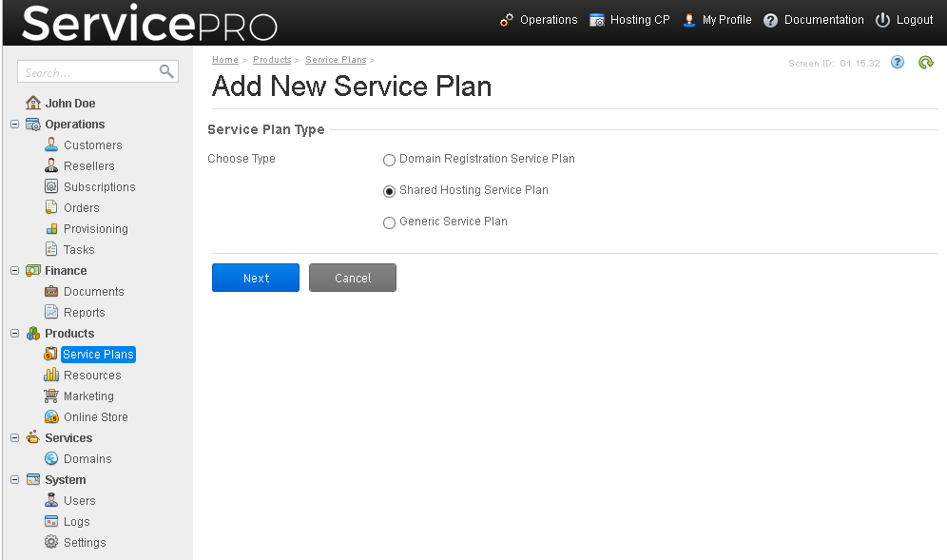Select Shared Hosting Service Plan radio
The width and height of the screenshot is (947, 560).
tap(389, 191)
